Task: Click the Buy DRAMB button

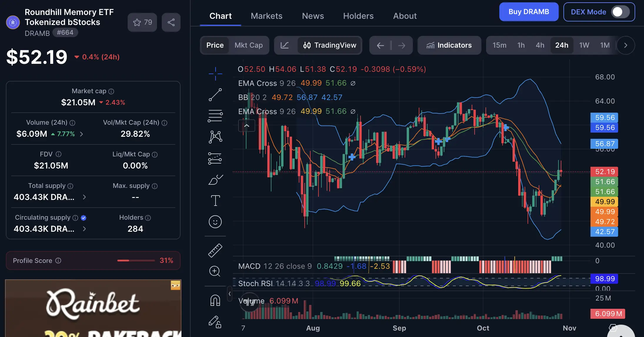Action: [x=529, y=12]
